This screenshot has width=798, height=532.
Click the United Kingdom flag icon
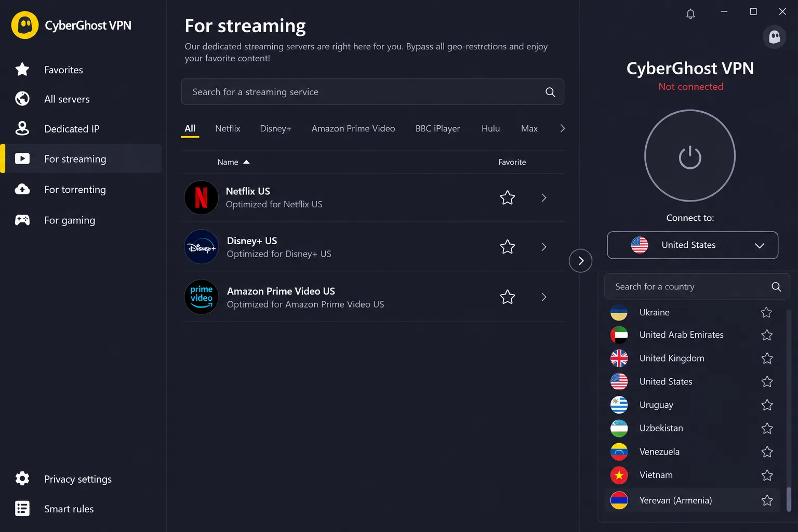619,358
